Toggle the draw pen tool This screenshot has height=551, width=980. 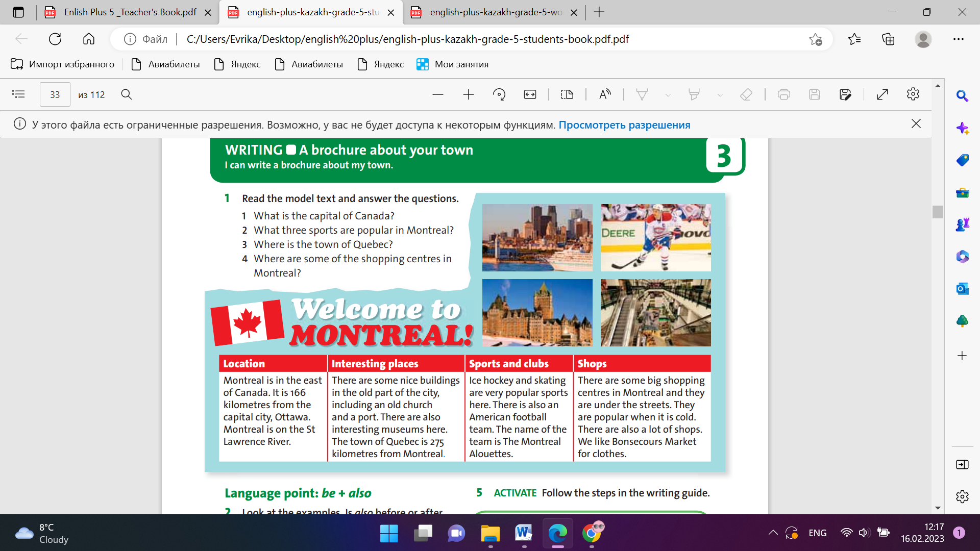[642, 94]
